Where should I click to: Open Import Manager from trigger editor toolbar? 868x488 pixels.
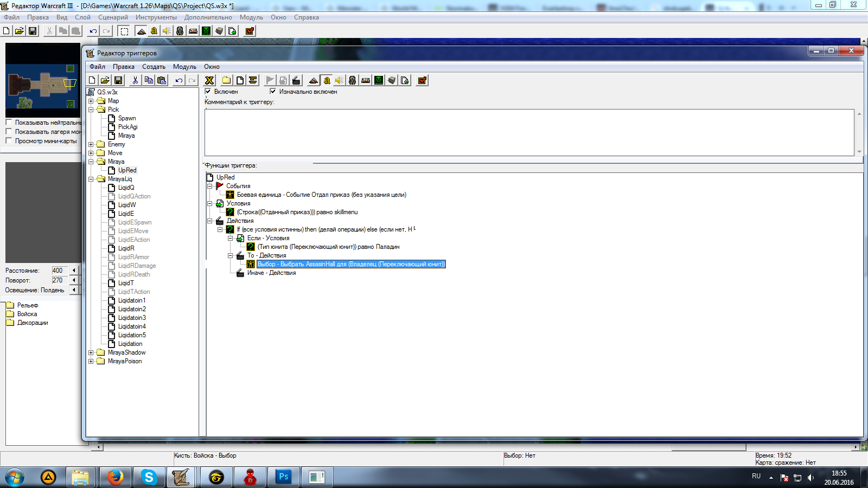[x=405, y=80]
